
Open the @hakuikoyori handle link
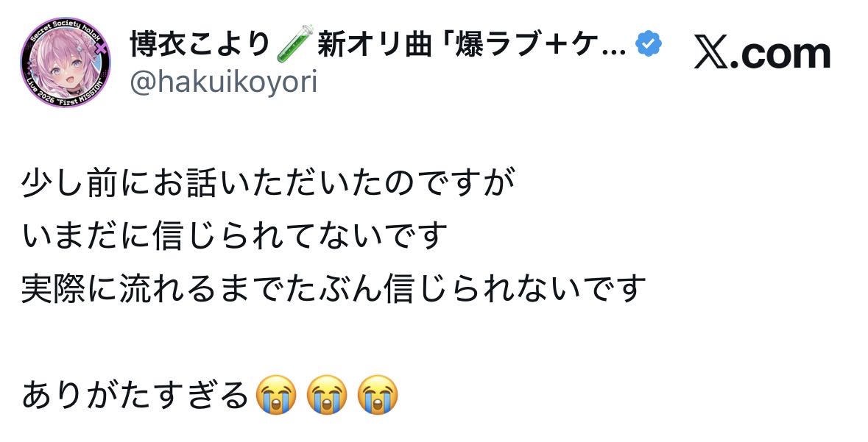(x=223, y=82)
